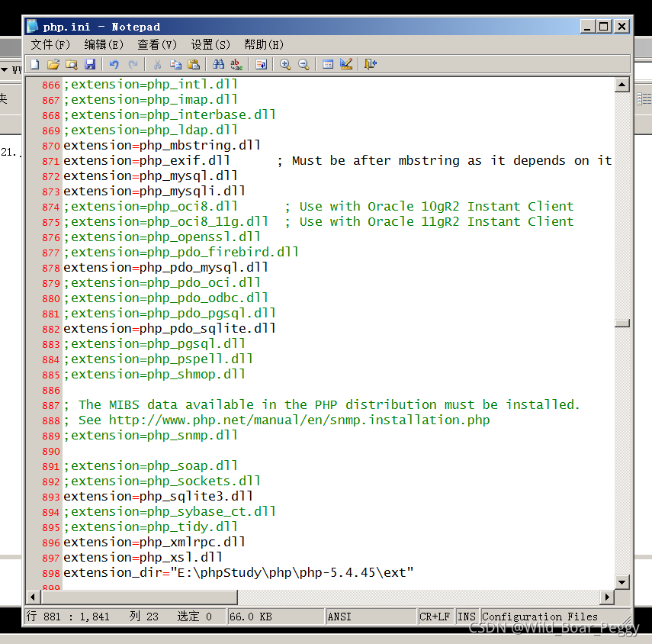
Task: Click the Exit door icon
Action: tap(371, 64)
